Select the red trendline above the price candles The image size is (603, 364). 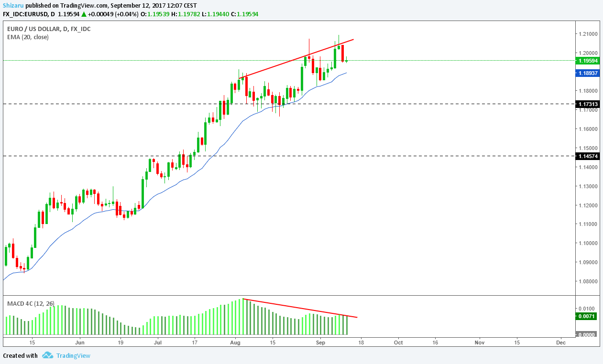[296, 59]
